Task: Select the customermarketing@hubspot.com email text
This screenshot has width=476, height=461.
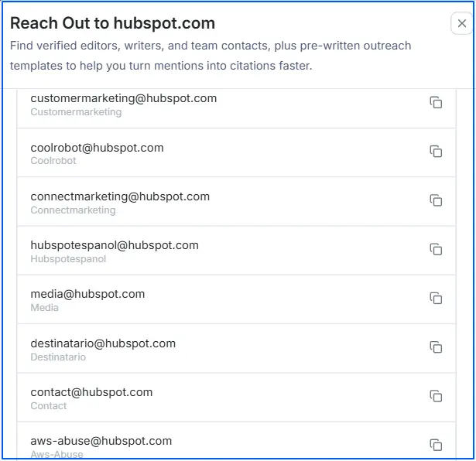Action: point(123,98)
